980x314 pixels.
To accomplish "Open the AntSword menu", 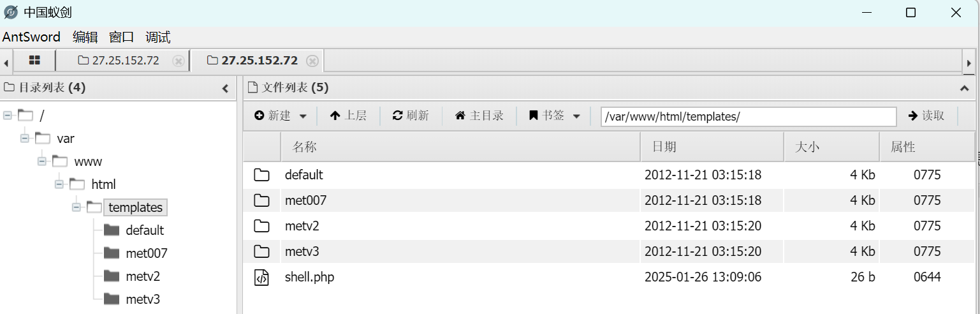I will coord(31,37).
